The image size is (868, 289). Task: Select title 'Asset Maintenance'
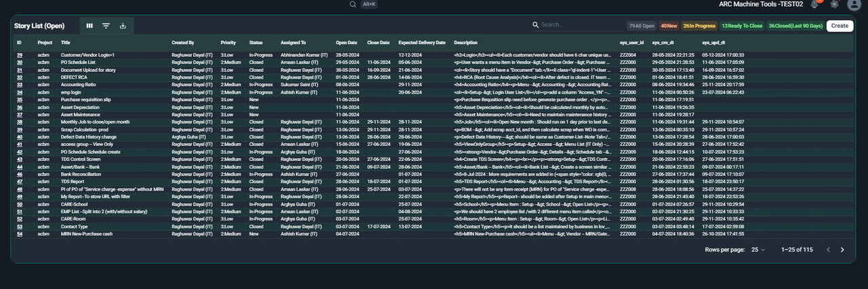pyautogui.click(x=80, y=115)
